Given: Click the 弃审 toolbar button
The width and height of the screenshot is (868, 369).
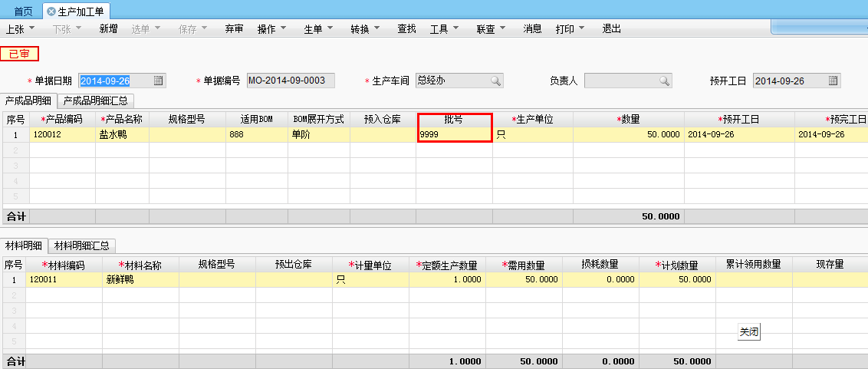Looking at the screenshot, I should [x=234, y=29].
